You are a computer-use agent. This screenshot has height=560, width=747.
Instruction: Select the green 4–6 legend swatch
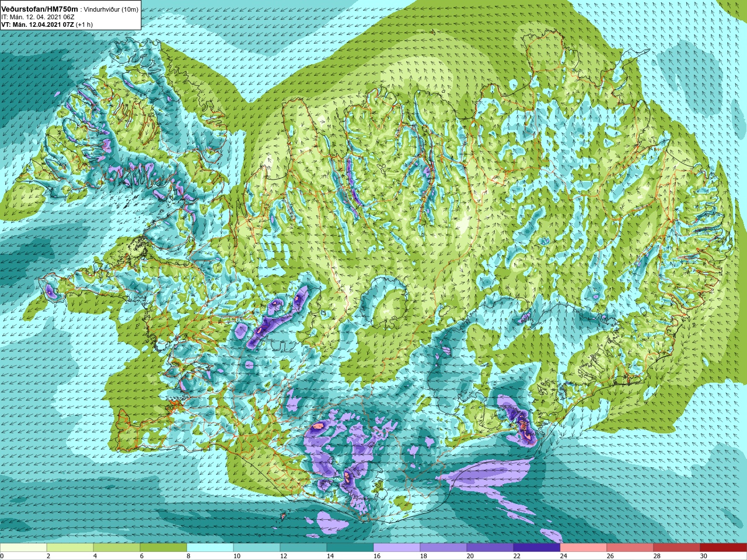pos(117,548)
